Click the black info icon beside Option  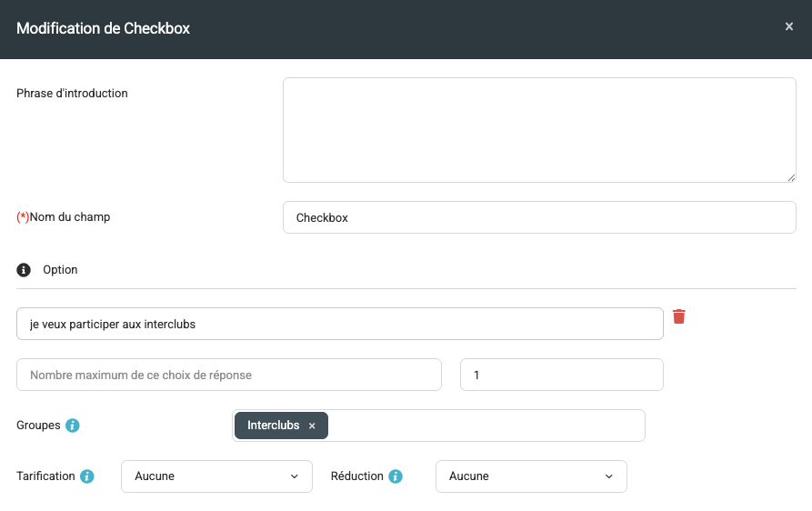[24, 270]
